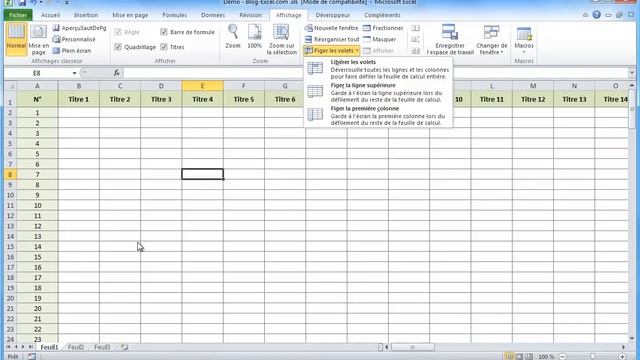This screenshot has height=360, width=640.
Task: Open Nouvelle fenêtre
Action: [x=331, y=28]
